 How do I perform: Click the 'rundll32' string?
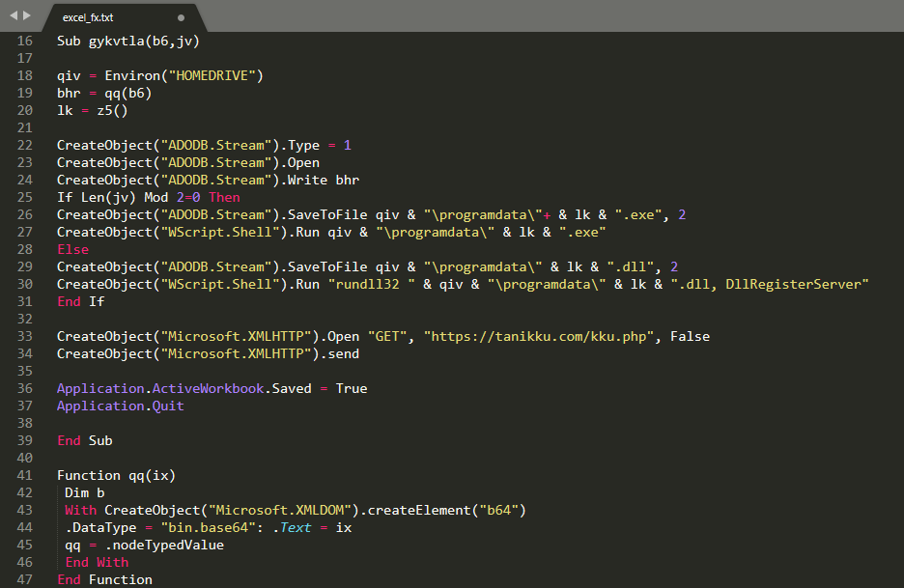[x=371, y=284]
